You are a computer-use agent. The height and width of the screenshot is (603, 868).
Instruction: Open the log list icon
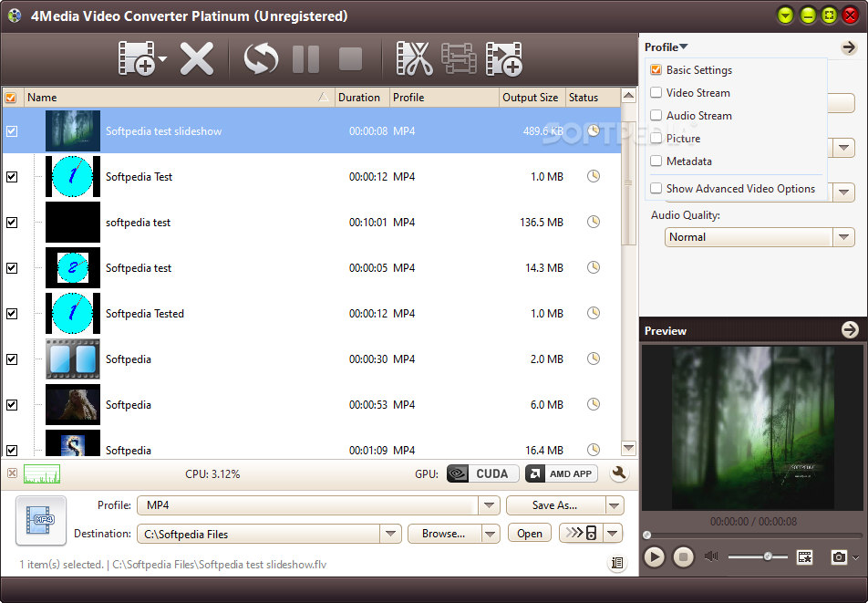pyautogui.click(x=616, y=563)
